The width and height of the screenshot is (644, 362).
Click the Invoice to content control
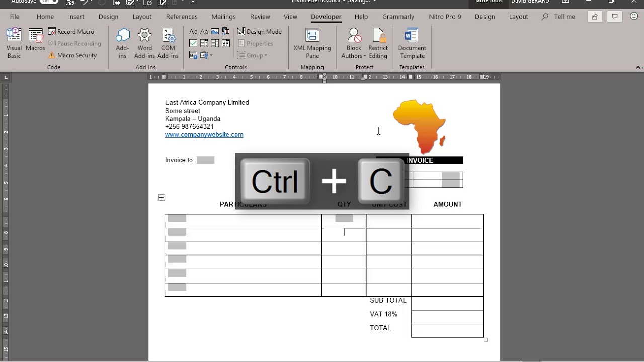click(205, 160)
